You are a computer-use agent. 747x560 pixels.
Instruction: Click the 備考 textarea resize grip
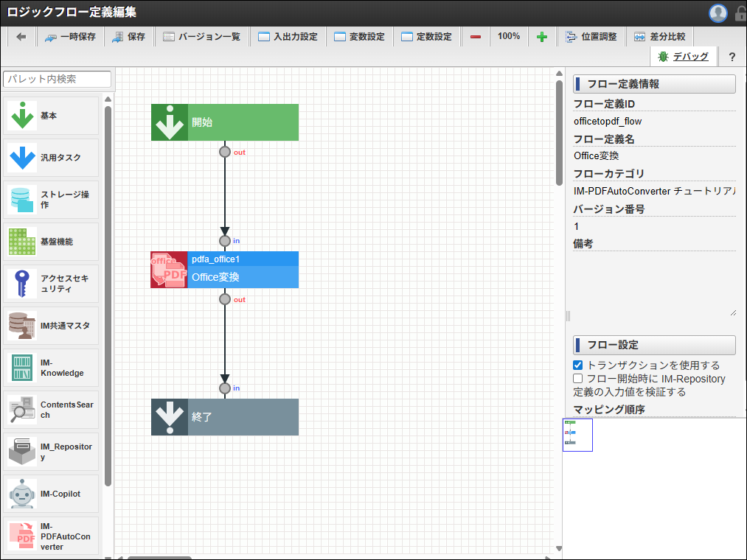(733, 313)
